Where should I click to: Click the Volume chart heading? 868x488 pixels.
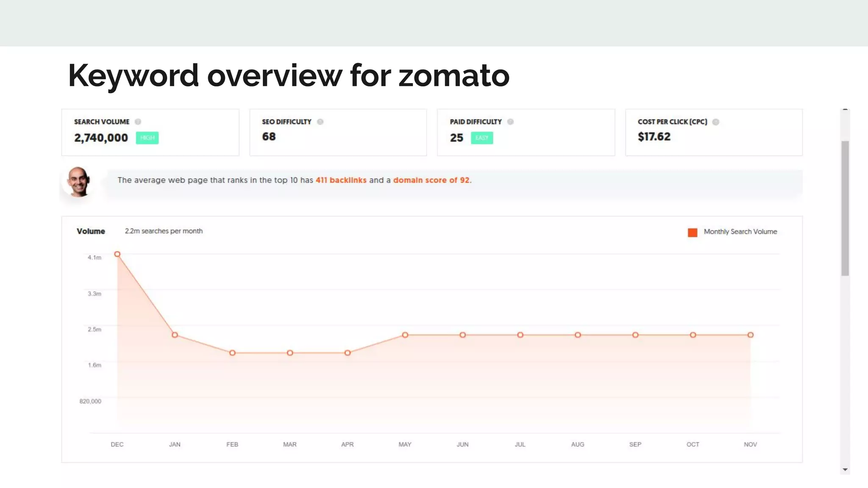[91, 231]
